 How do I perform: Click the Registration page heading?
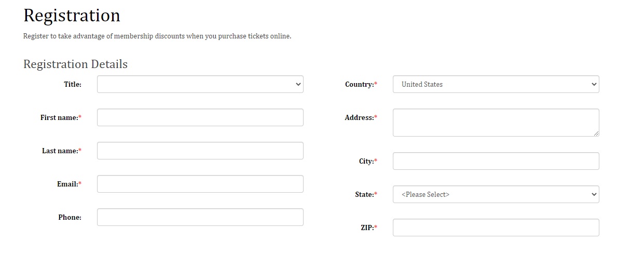coord(72,15)
